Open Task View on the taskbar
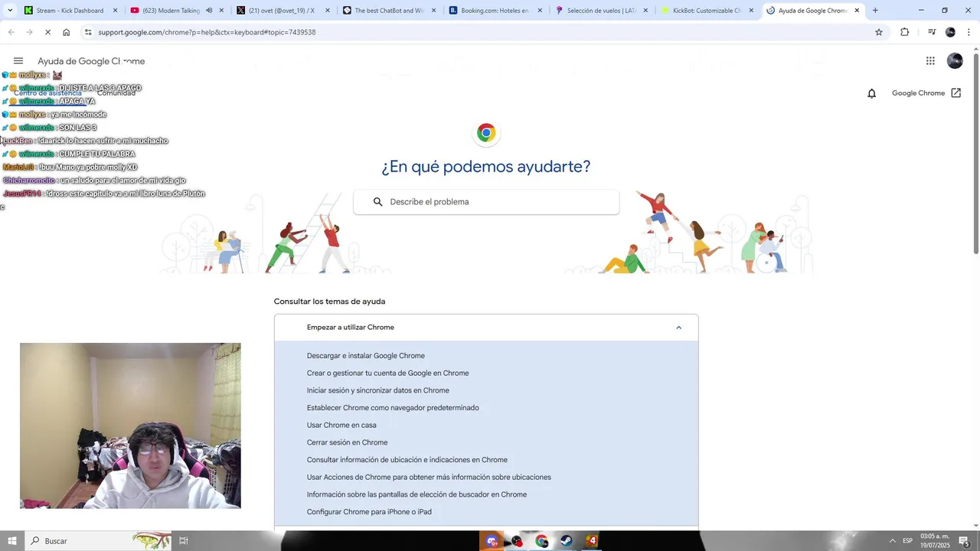Screen dimensions: 980x551 point(184,541)
